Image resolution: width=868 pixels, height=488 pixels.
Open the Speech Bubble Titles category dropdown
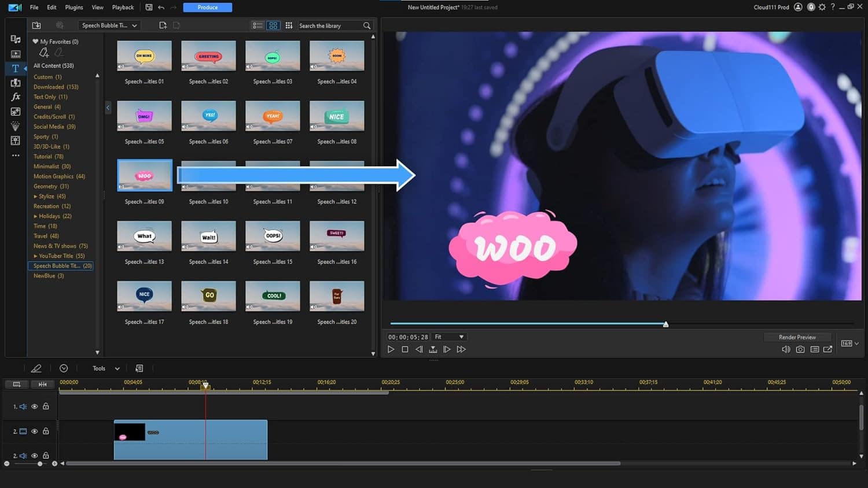tap(109, 25)
